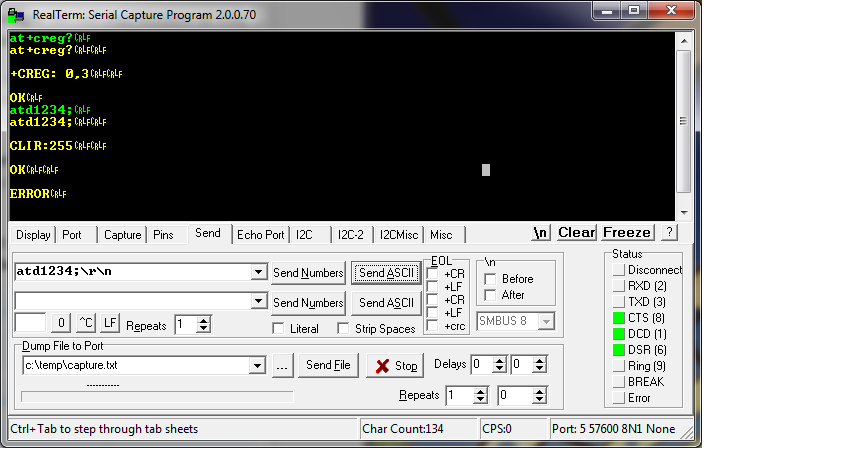Enable the Literal checkbox
The width and height of the screenshot is (855, 462).
279,328
